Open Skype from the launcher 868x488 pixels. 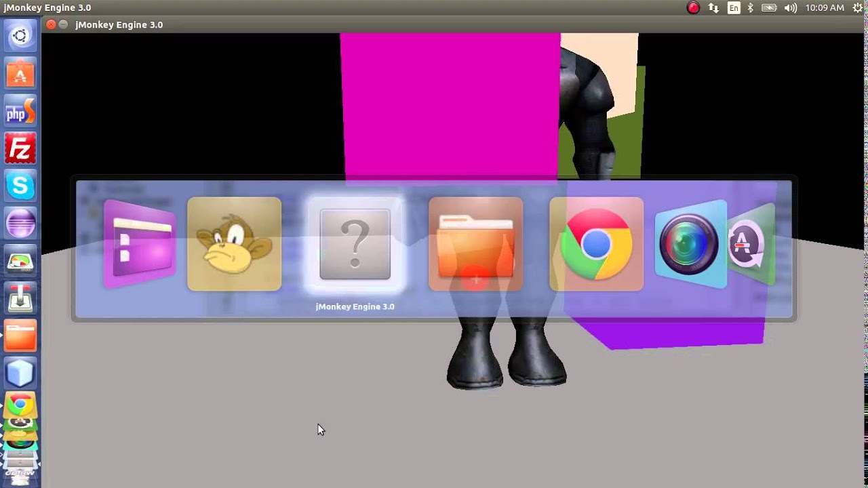click(20, 185)
